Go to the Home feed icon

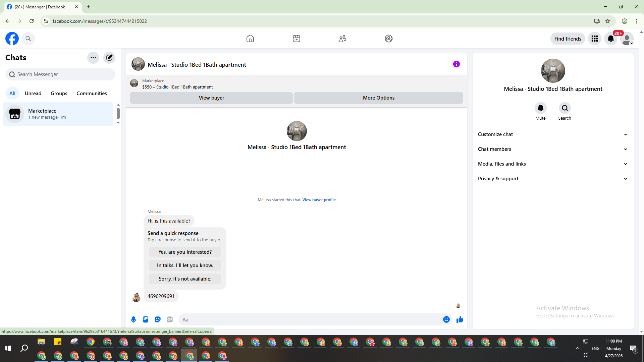click(x=250, y=39)
